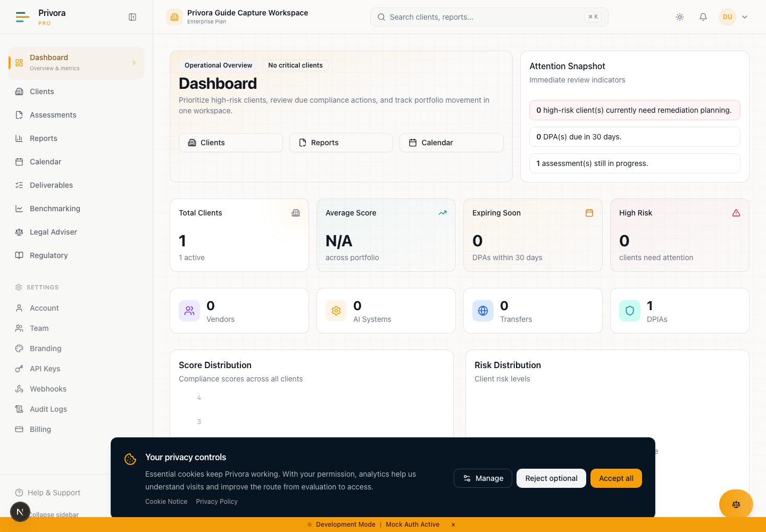
Task: Expand the user account dropdown arrow
Action: [x=745, y=17]
